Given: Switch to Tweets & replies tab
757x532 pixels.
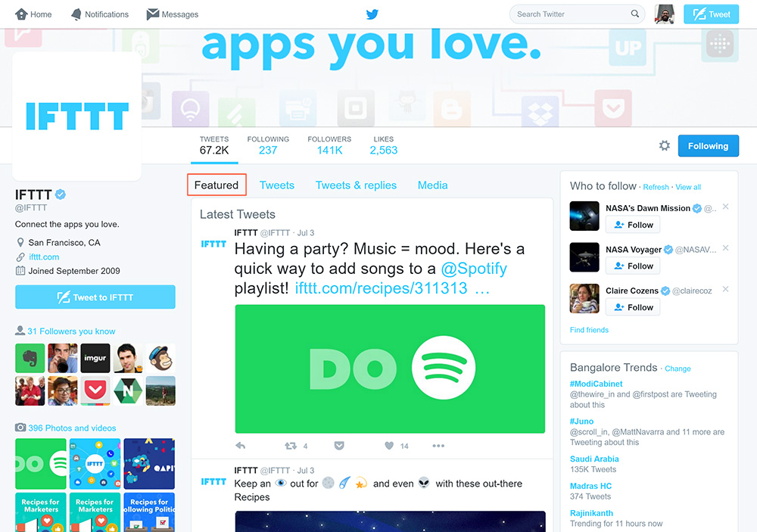Looking at the screenshot, I should [356, 185].
